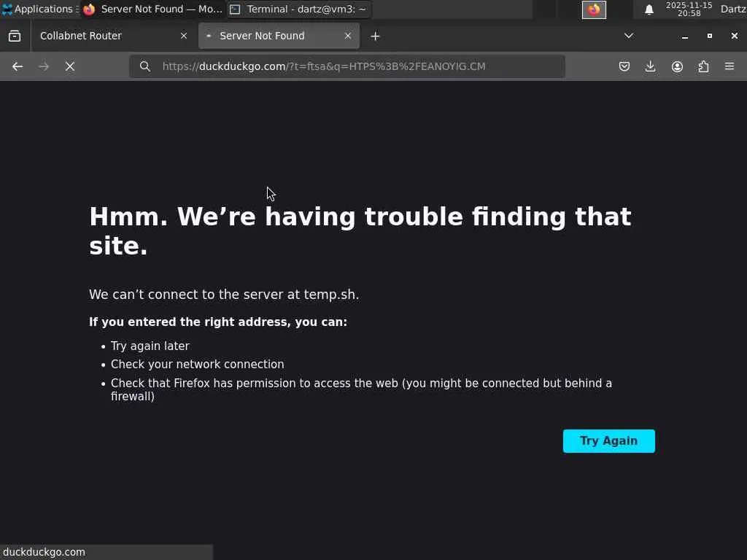The height and width of the screenshot is (560, 747).
Task: Open a new tab with plus button
Action: [376, 36]
